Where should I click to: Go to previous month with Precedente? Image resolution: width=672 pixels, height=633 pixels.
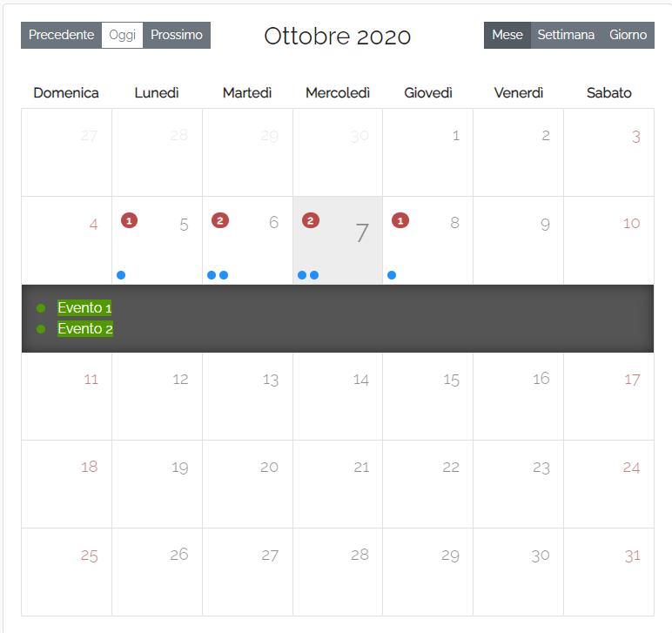61,35
